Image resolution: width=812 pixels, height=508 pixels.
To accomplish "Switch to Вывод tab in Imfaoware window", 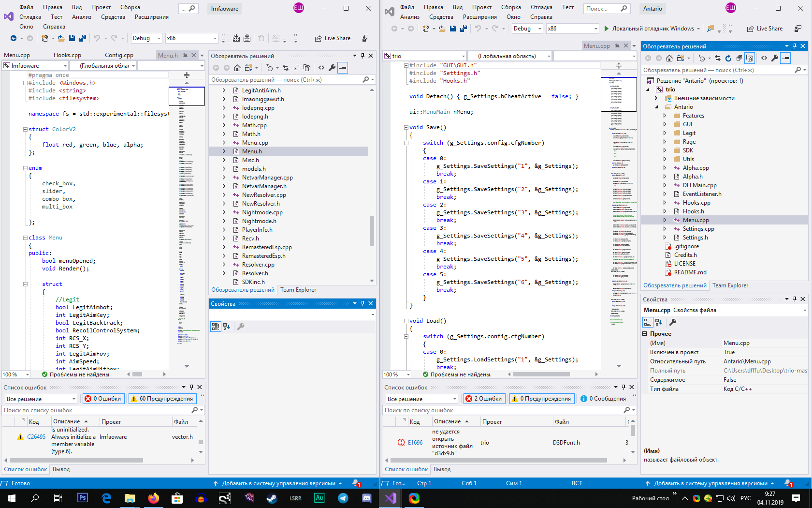I will [x=61, y=469].
